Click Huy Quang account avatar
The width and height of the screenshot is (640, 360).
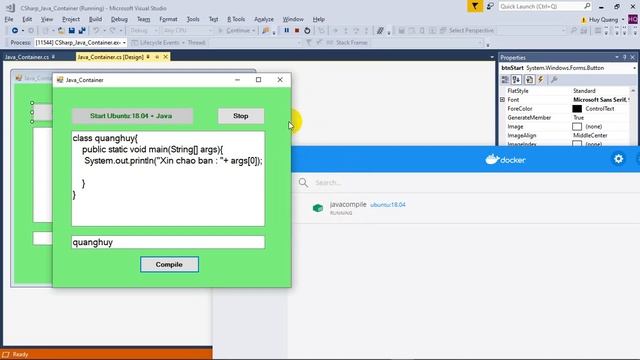click(633, 19)
